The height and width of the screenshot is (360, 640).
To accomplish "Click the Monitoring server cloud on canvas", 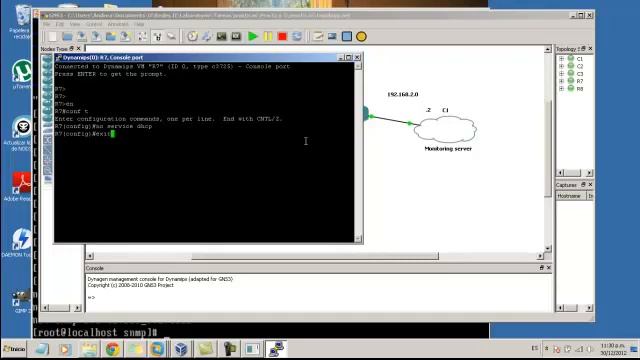I will [x=445, y=129].
